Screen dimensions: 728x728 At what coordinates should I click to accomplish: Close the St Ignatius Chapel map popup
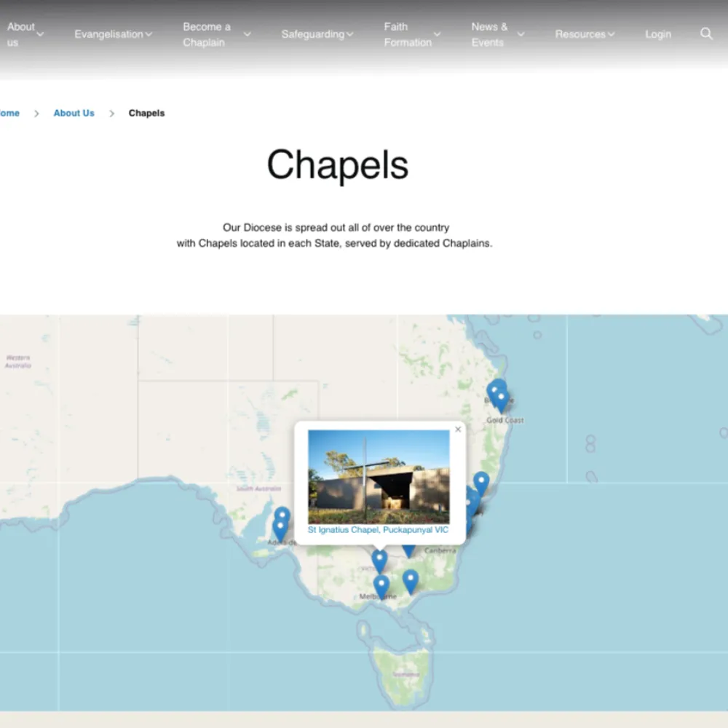(x=458, y=430)
